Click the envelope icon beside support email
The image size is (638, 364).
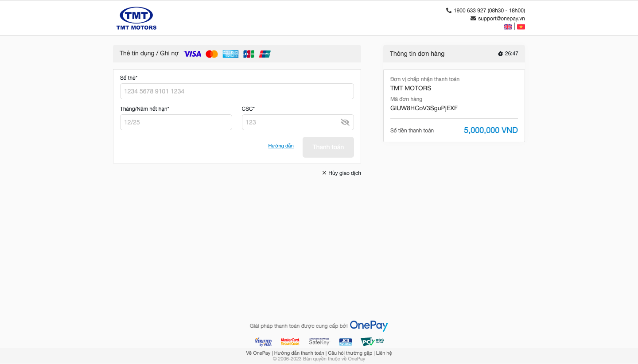point(473,19)
